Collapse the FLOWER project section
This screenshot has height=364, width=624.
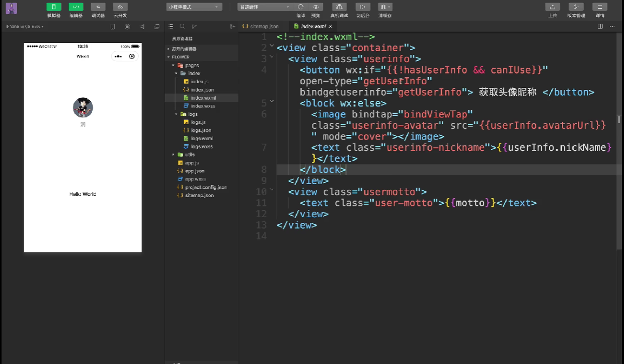[201, 57]
